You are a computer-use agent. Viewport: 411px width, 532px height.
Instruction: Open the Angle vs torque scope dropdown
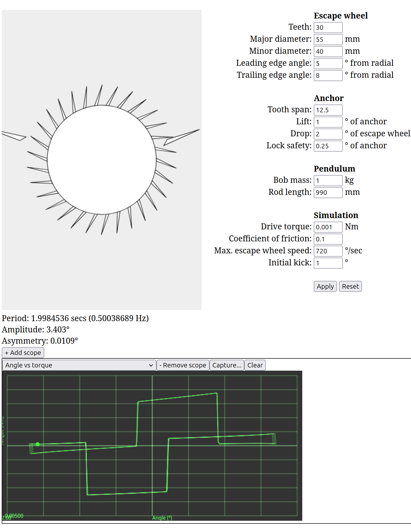click(79, 365)
